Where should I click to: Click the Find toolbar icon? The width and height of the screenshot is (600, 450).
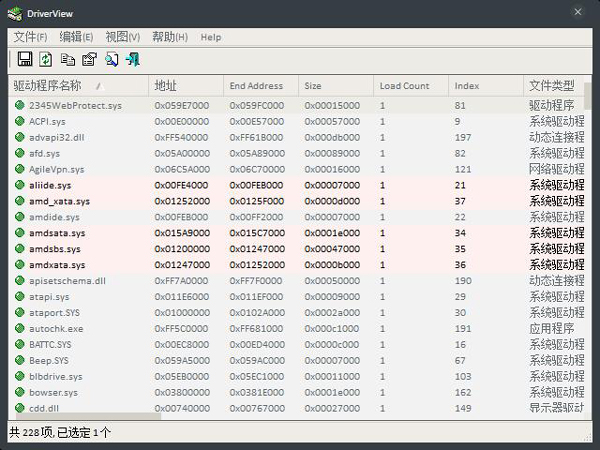pyautogui.click(x=111, y=59)
